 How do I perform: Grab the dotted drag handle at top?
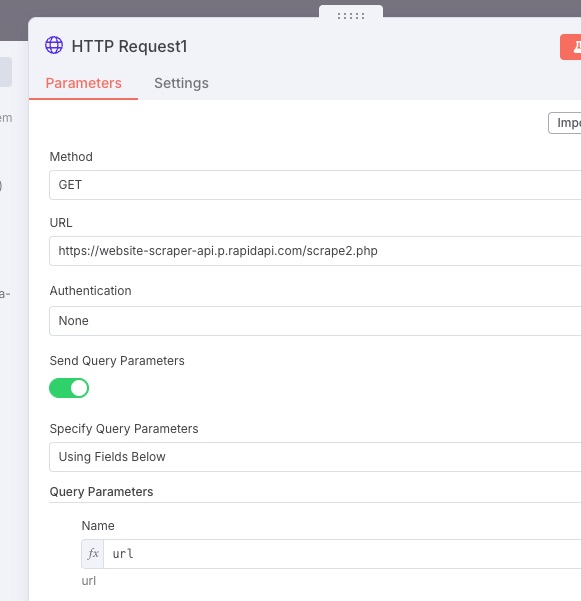tap(351, 16)
